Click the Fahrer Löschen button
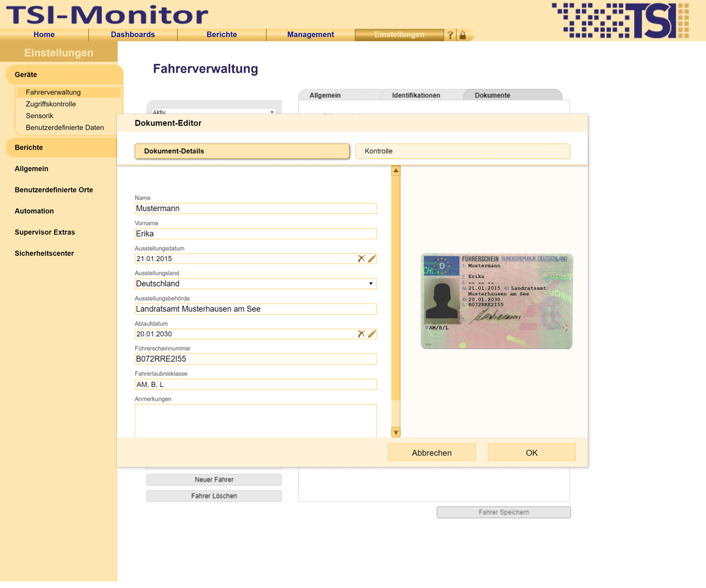 tap(214, 496)
